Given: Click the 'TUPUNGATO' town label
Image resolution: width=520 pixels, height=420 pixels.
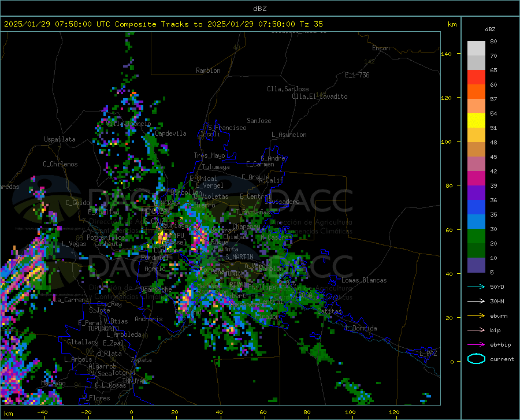Looking at the screenshot, I should [x=103, y=329].
